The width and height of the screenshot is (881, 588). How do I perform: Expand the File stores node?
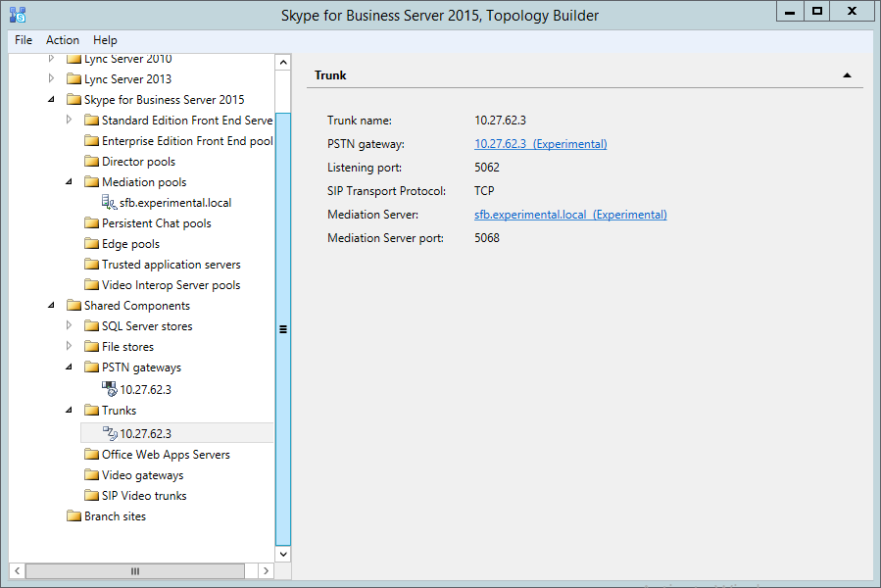[x=69, y=347]
